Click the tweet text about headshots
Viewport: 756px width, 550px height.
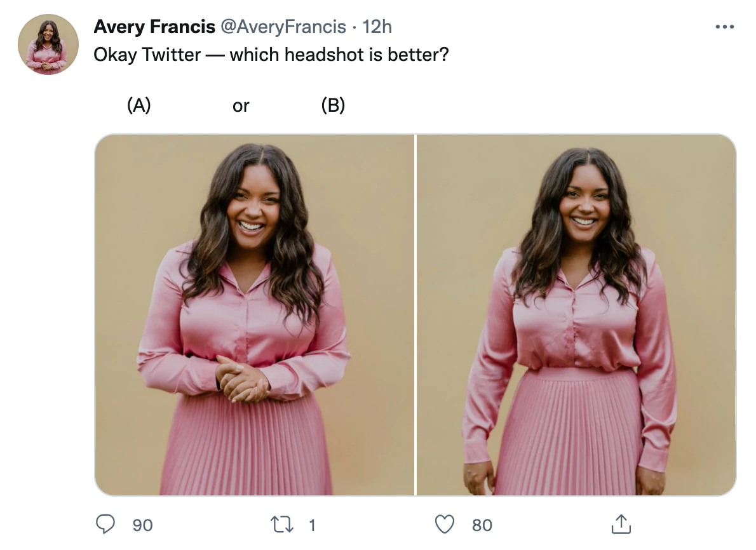271,55
